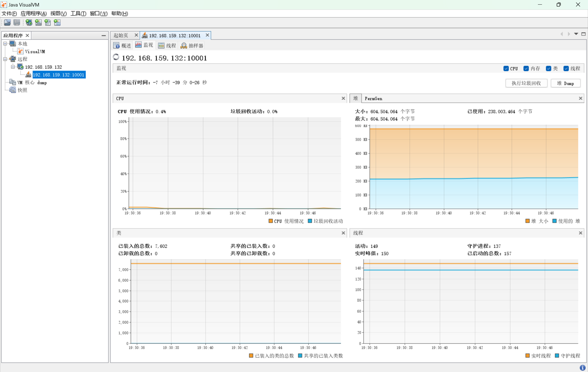The width and height of the screenshot is (588, 372).
Task: Click the Add Remote Host toolbar icon
Action: [29, 23]
